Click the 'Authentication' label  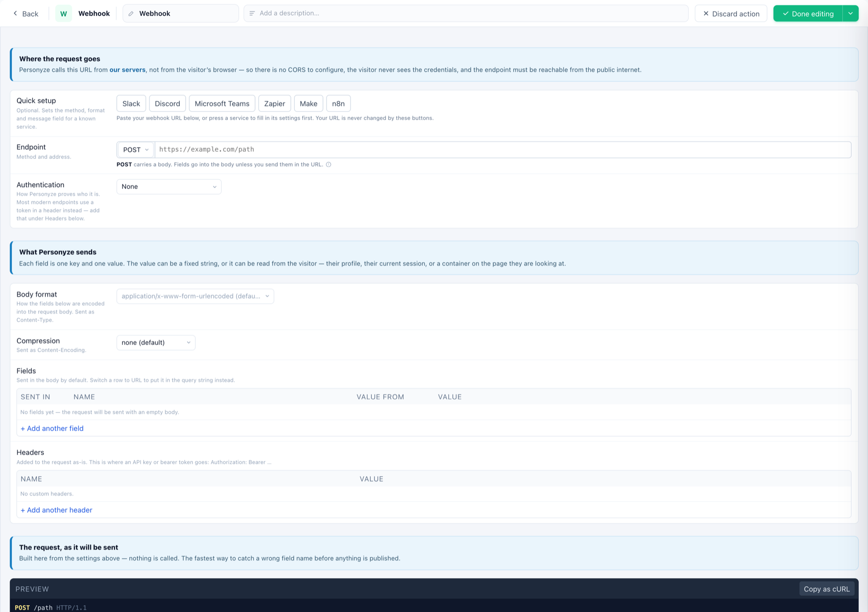[41, 185]
